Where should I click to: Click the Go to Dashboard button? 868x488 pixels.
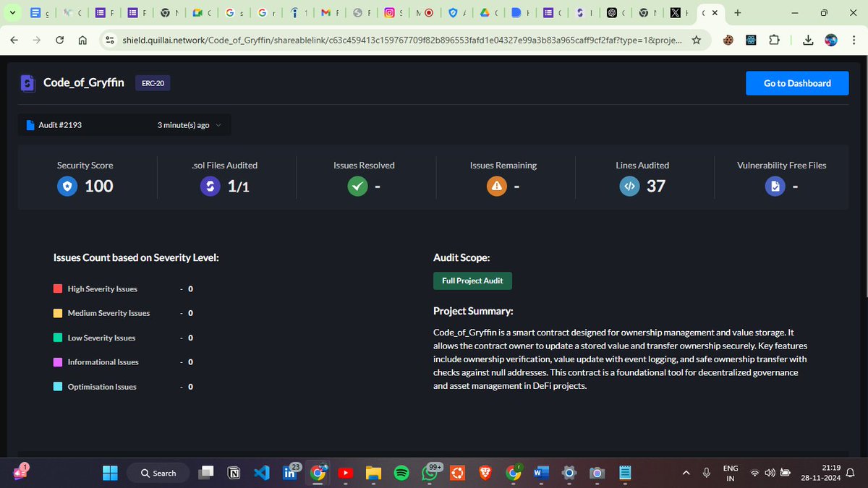797,83
